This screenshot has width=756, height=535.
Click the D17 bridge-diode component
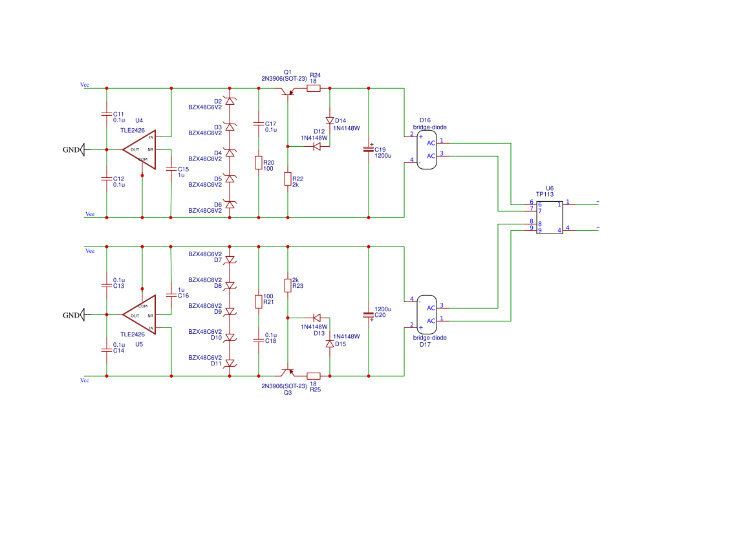(427, 314)
